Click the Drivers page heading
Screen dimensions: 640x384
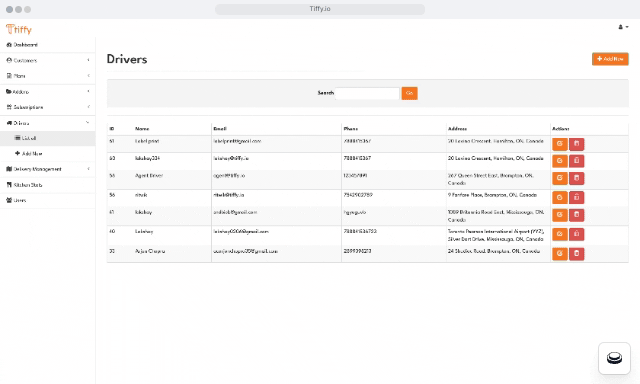point(127,59)
